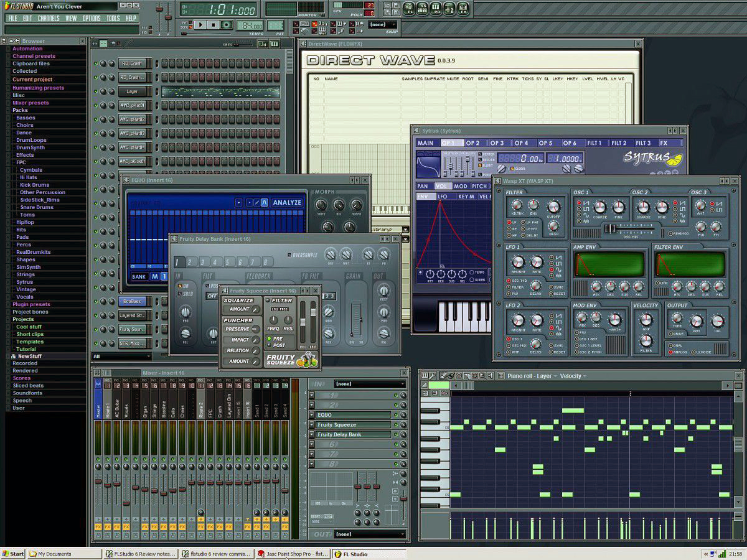Select the slice tool in Piano roll
The height and width of the screenshot is (560, 747).
467,376
